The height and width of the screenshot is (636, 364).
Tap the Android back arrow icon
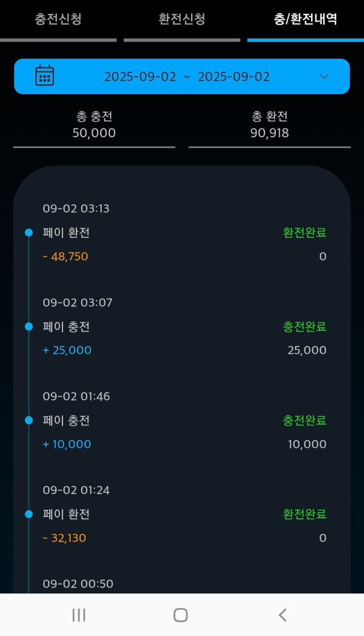[x=283, y=615]
